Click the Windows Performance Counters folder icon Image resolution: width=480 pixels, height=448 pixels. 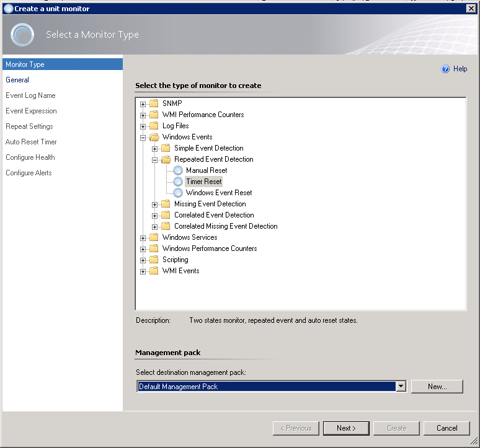tap(154, 248)
